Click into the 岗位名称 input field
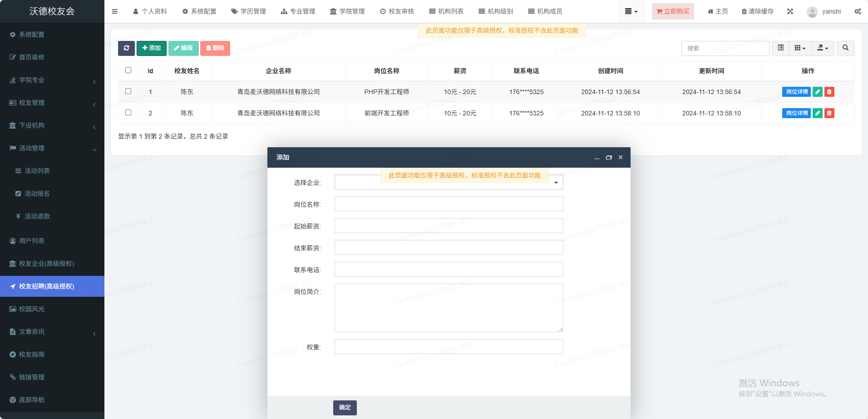This screenshot has width=868, height=419. pos(449,204)
